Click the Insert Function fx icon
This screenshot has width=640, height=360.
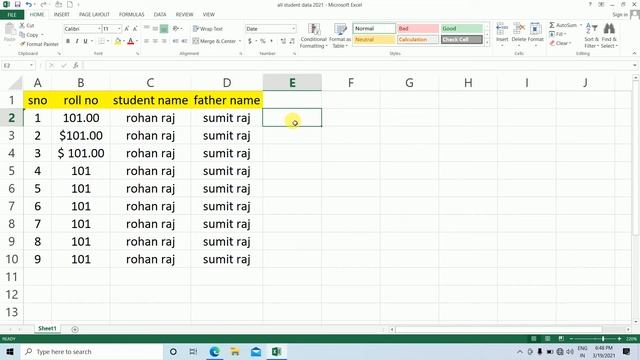76,65
